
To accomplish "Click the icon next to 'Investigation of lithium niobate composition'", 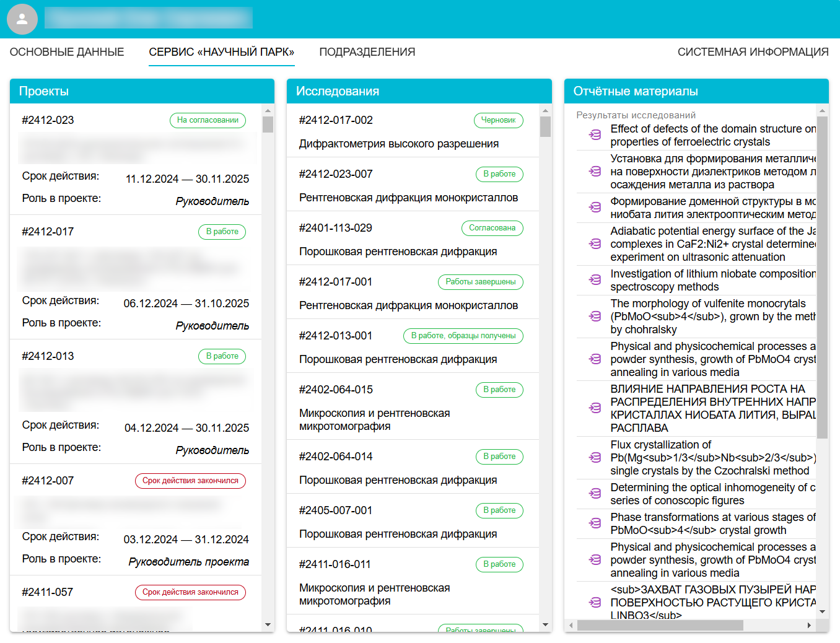I will 595,279.
